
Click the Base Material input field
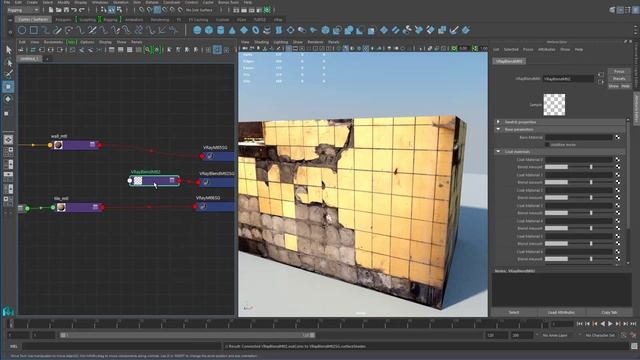click(x=579, y=137)
